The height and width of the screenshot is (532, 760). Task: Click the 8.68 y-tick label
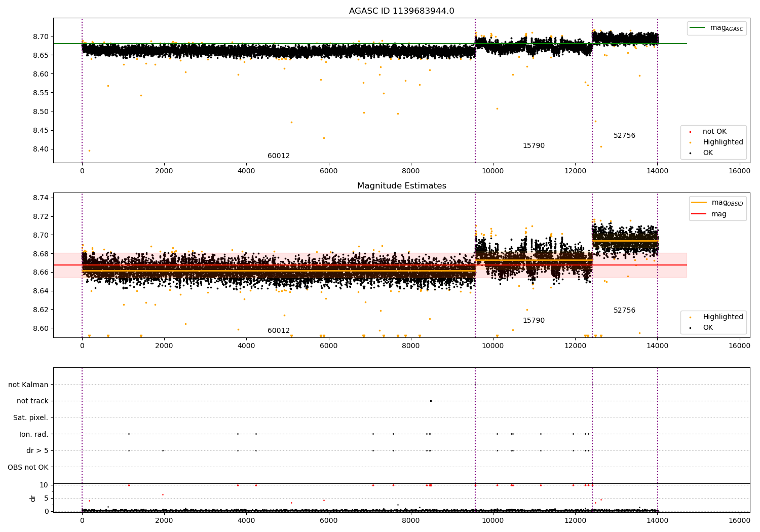[41, 254]
